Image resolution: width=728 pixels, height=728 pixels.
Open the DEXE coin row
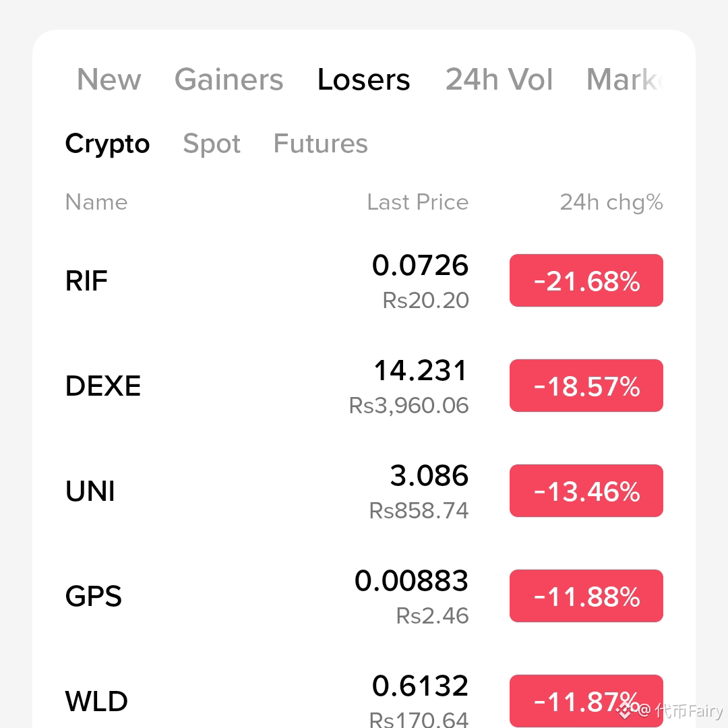coord(364,386)
